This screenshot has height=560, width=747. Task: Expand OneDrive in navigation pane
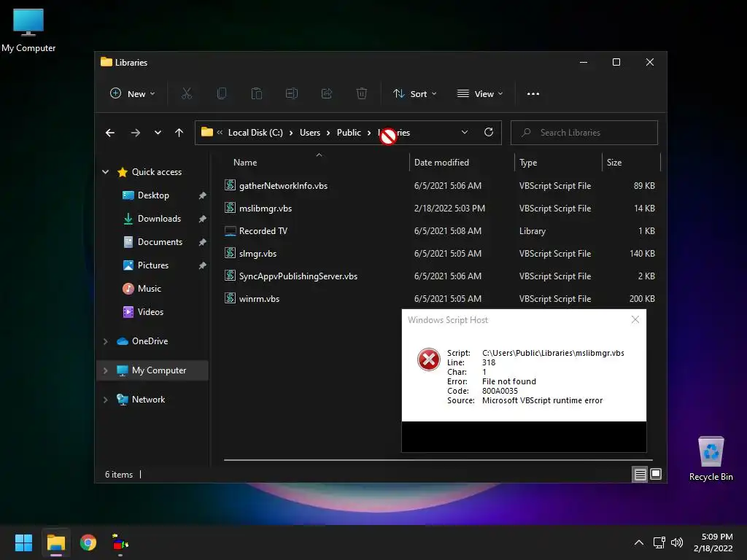(x=105, y=341)
